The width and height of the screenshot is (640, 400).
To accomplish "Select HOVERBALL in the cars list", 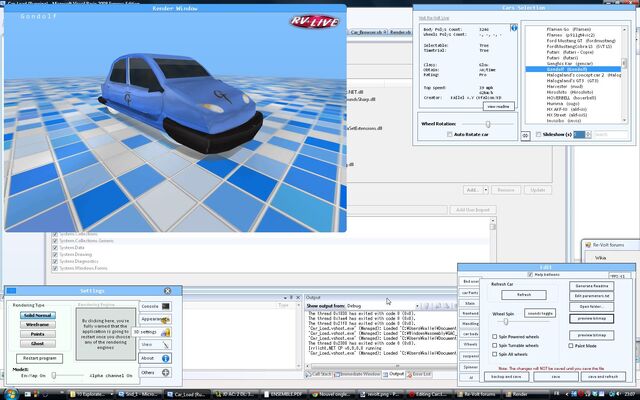I will (573, 98).
